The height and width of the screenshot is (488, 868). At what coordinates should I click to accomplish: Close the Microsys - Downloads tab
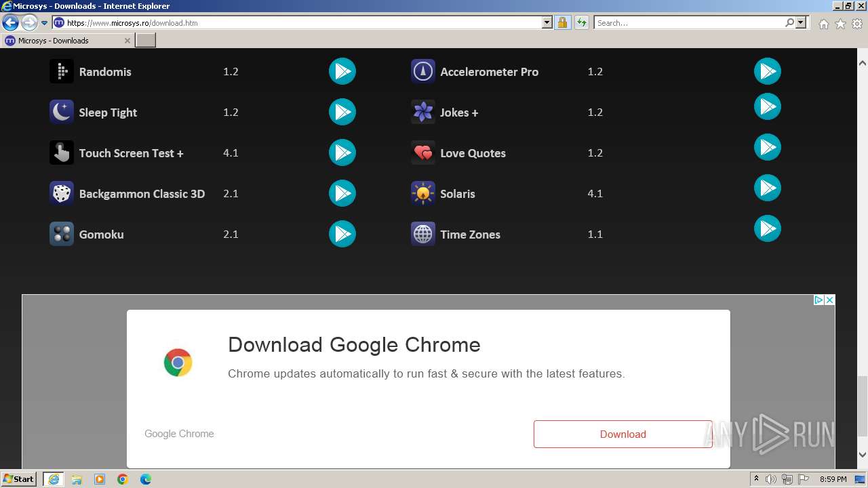point(127,41)
